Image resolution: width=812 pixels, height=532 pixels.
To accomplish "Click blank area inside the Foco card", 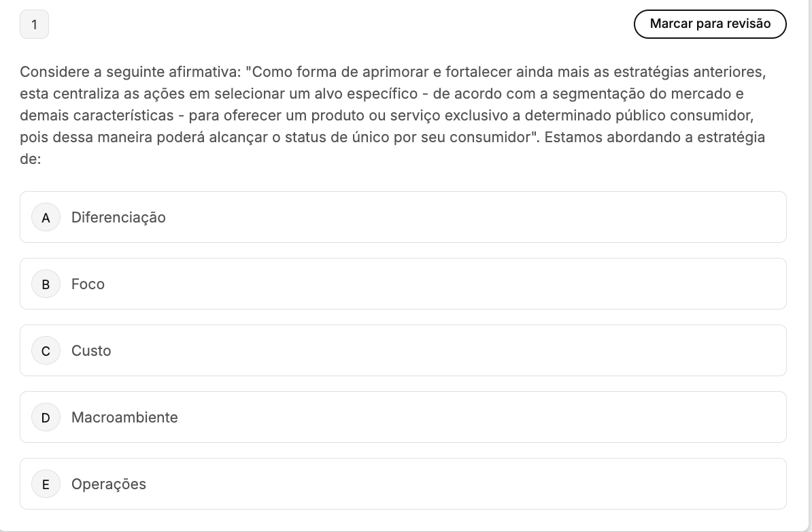I will tap(466, 284).
